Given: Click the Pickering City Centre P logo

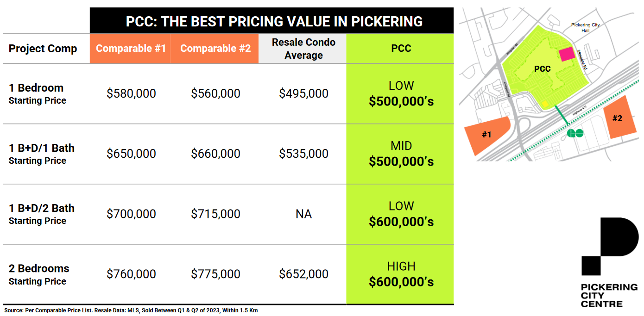Looking at the screenshot, I should (x=609, y=245).
